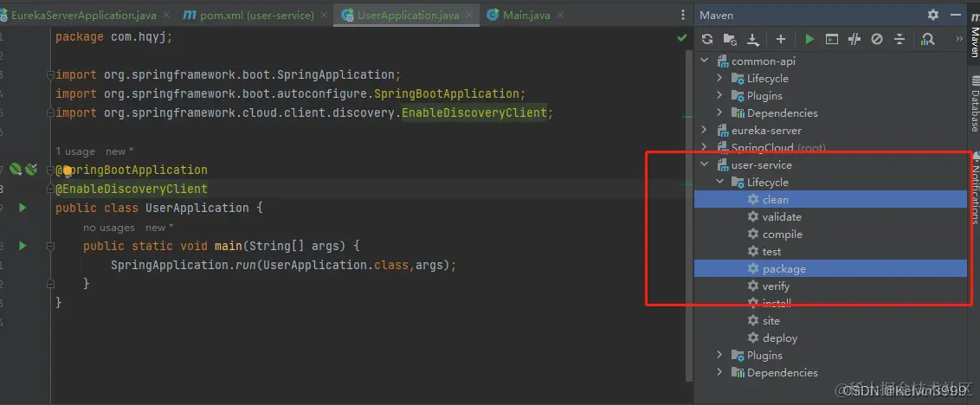The width and height of the screenshot is (980, 405).
Task: Click the 'no usages' inlay hint
Action: click(109, 228)
